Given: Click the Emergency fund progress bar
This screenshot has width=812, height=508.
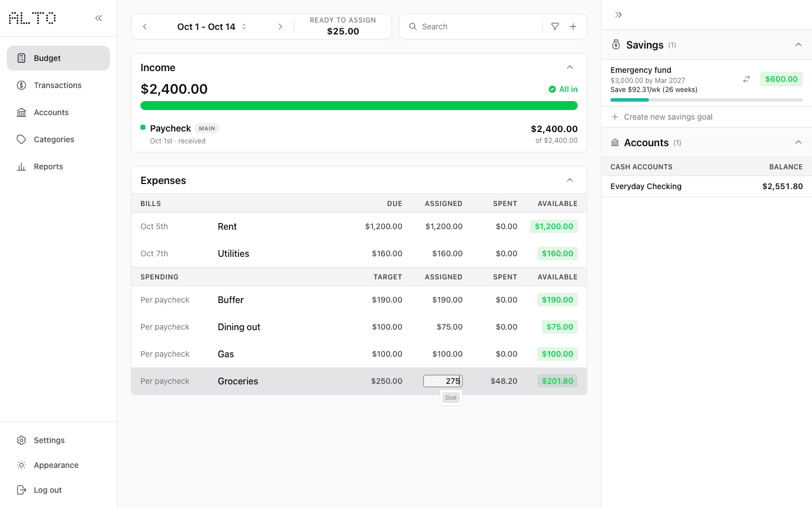Looking at the screenshot, I should click(707, 100).
